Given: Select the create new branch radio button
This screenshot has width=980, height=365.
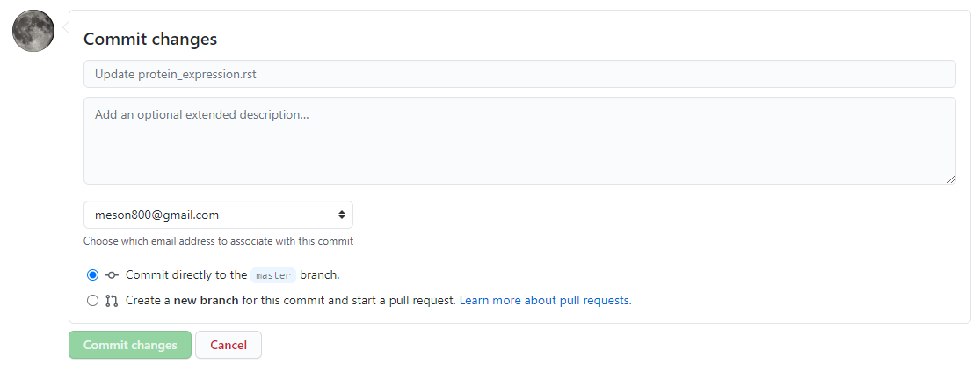Looking at the screenshot, I should (x=93, y=301).
